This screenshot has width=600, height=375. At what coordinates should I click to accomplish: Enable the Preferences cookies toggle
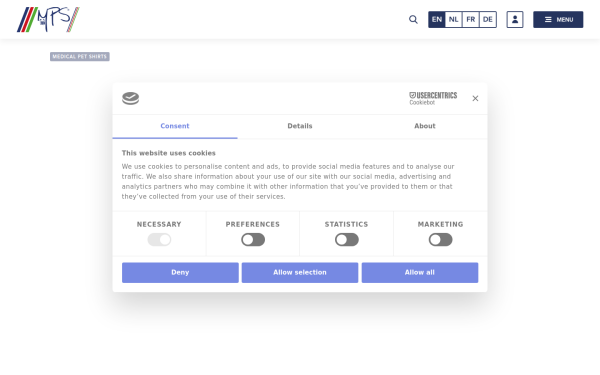click(253, 240)
